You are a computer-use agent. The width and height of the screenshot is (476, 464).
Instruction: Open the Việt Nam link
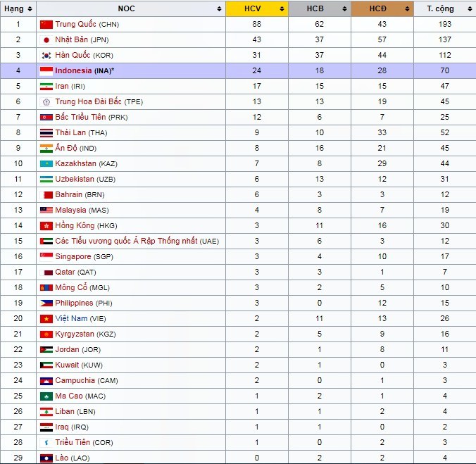click(x=70, y=318)
